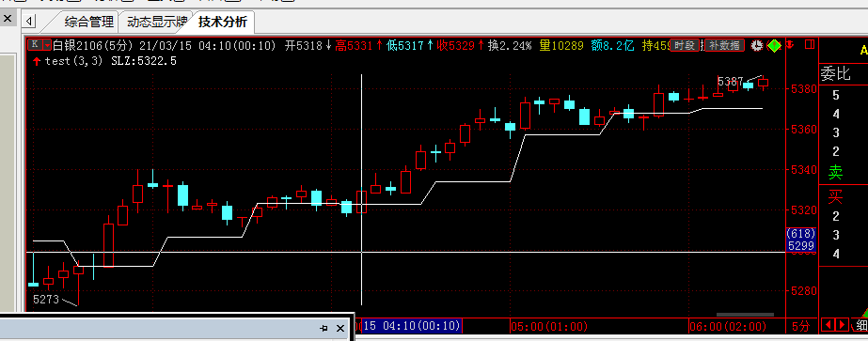The width and height of the screenshot is (868, 341).
Task: Click the highlighted 04:10(00:10) time label
Action: (412, 326)
